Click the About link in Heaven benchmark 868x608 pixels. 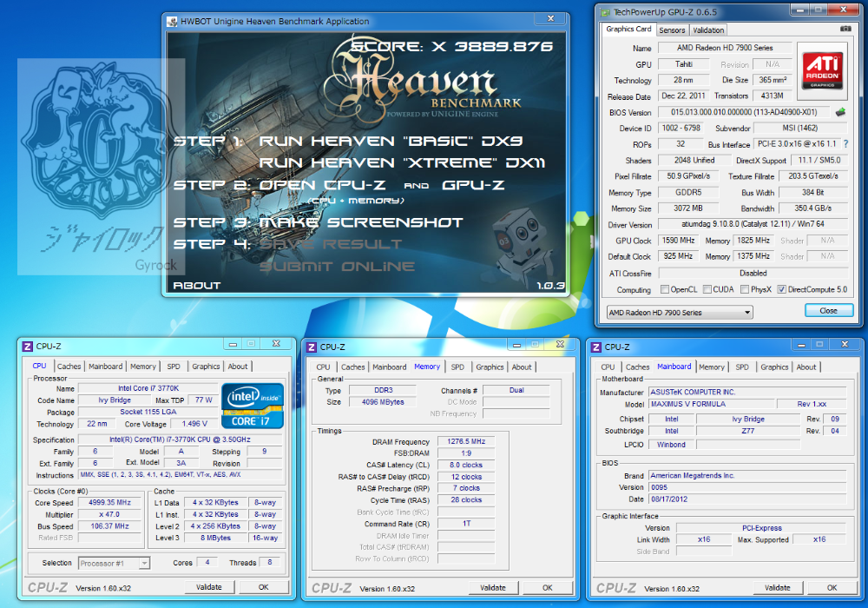pos(196,286)
